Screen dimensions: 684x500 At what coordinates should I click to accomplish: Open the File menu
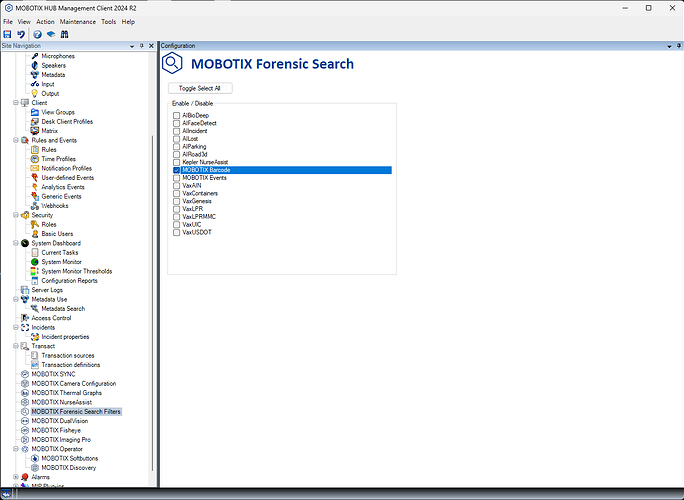click(8, 21)
